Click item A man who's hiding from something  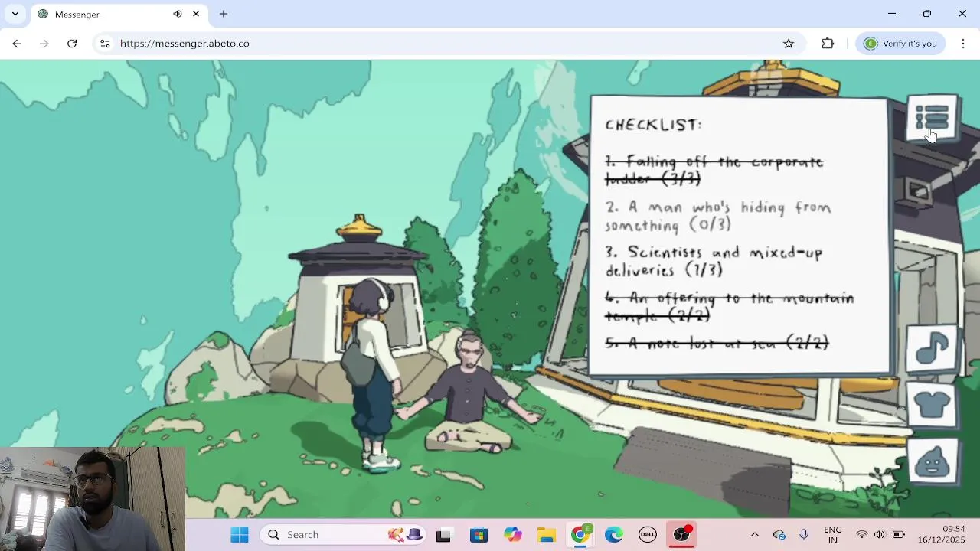click(717, 216)
